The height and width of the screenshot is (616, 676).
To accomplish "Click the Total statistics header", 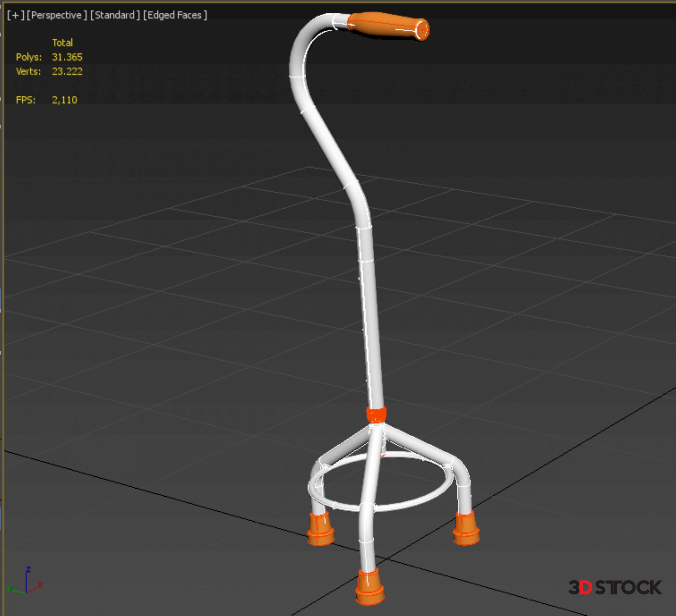I will point(62,43).
